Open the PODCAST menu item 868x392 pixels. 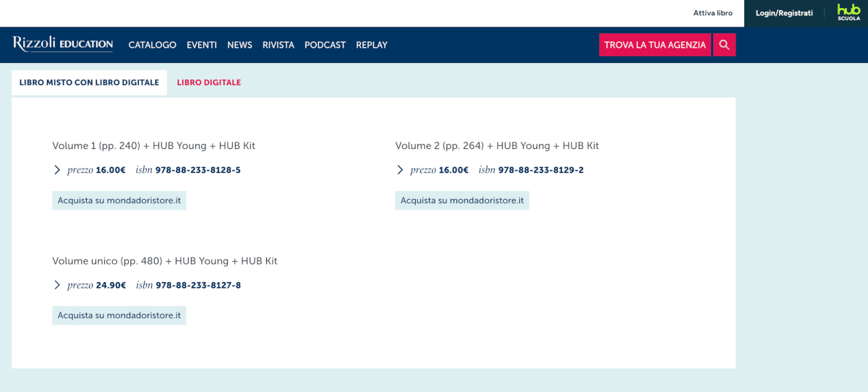325,45
